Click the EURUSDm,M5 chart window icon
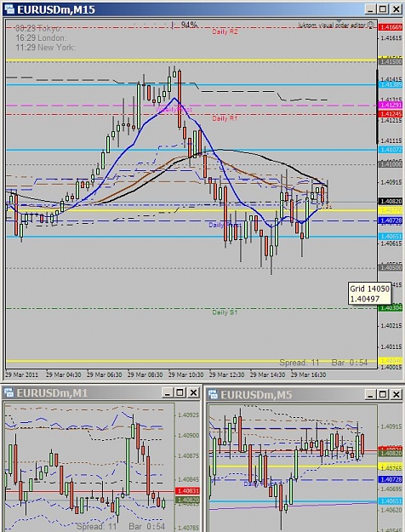405x532 pixels. 214,394
